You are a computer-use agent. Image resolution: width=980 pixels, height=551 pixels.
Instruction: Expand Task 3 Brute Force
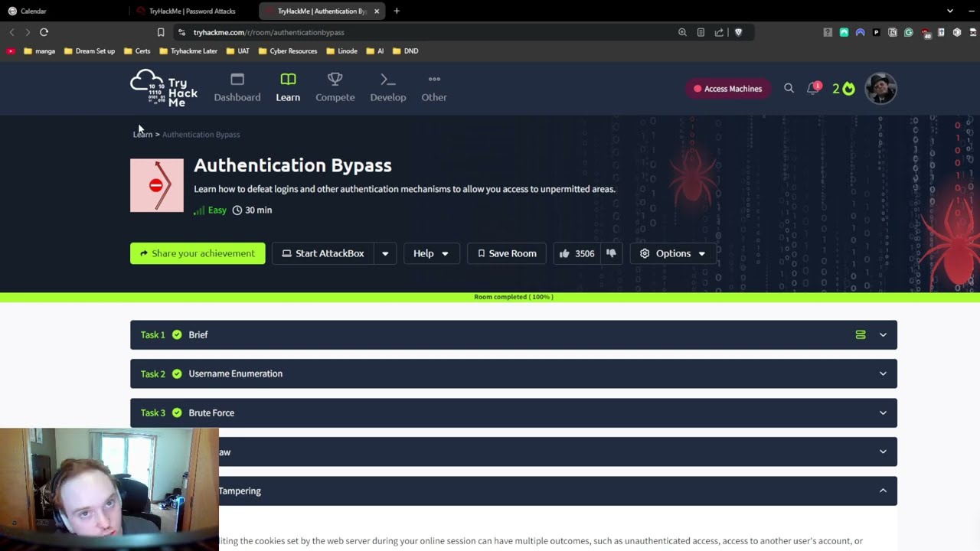pyautogui.click(x=513, y=412)
